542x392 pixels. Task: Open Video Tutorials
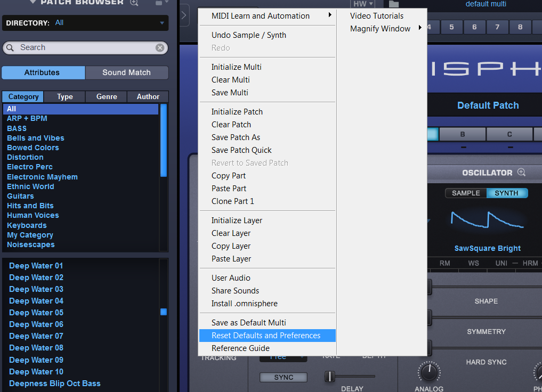382,16
